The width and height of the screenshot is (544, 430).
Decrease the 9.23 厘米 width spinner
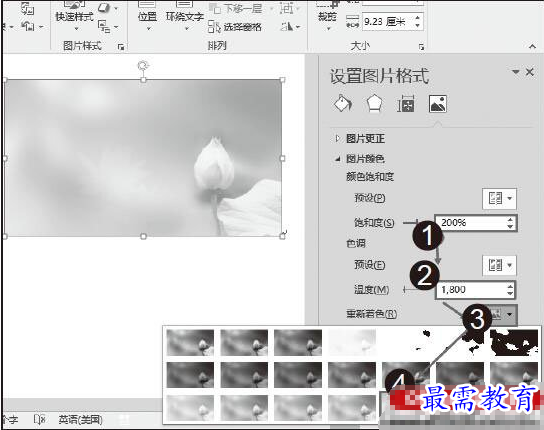[417, 25]
